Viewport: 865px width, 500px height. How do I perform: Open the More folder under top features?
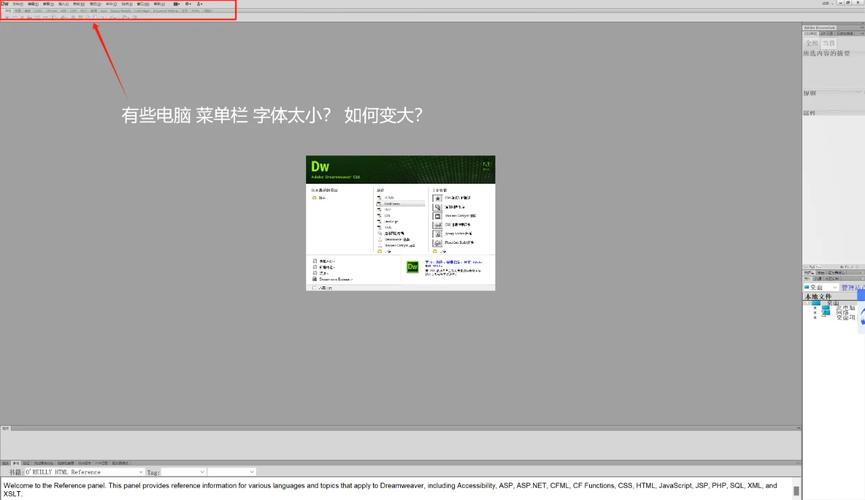point(439,252)
